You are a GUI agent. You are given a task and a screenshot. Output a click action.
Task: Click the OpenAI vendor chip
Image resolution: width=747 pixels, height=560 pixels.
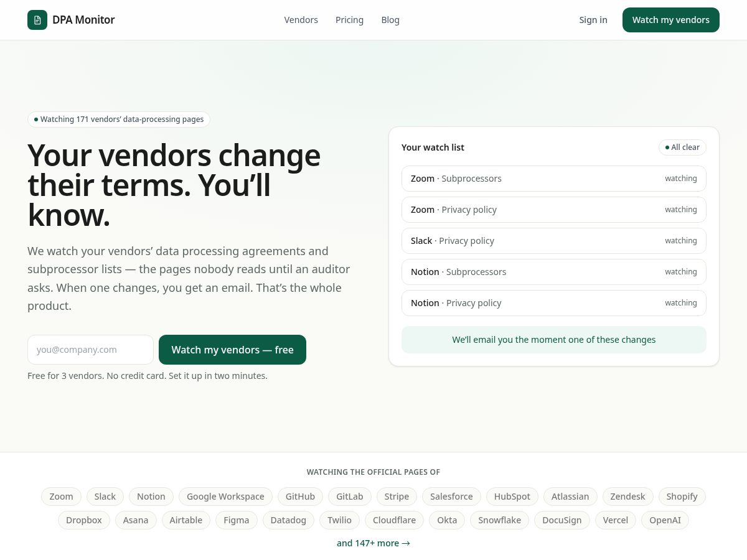(x=665, y=520)
